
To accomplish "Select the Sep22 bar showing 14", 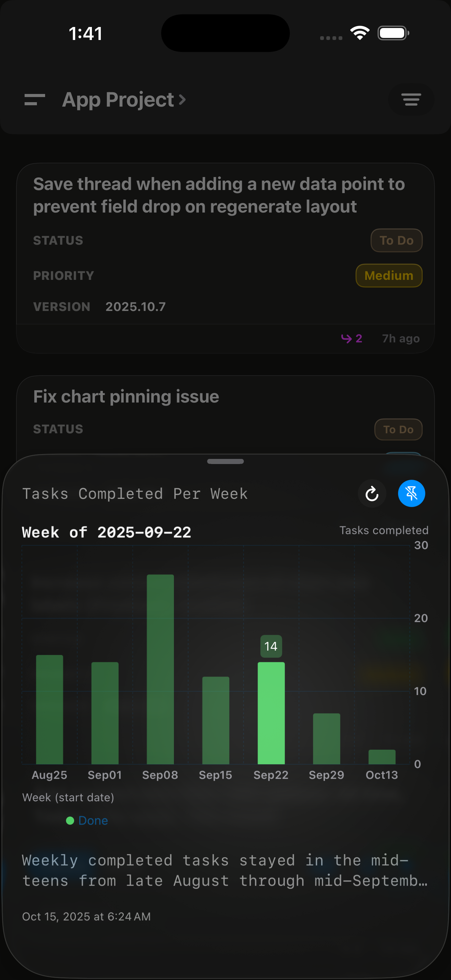I will 271,711.
